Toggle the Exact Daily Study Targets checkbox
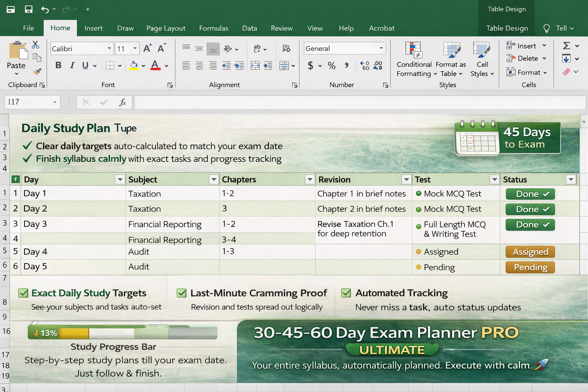 [23, 293]
